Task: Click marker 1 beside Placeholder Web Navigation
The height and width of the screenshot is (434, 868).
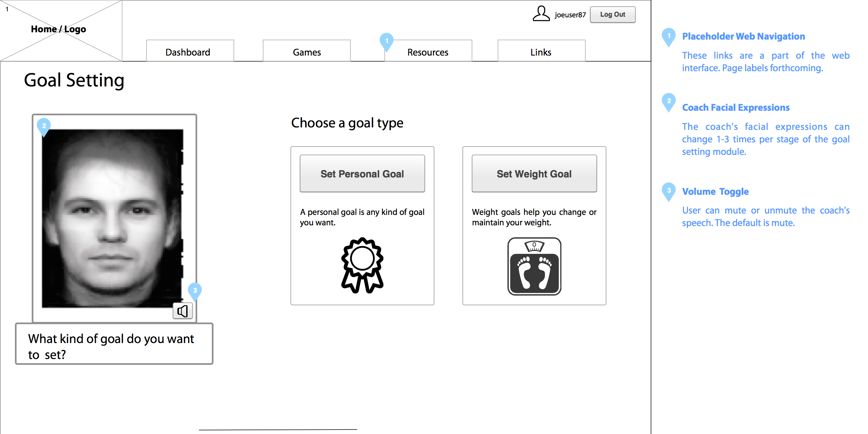Action: pyautogui.click(x=669, y=36)
